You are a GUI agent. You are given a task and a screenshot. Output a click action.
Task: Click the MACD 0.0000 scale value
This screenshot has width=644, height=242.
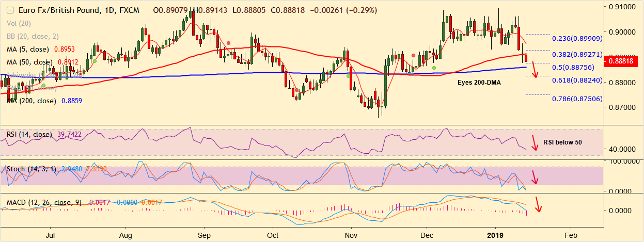[x=620, y=211]
